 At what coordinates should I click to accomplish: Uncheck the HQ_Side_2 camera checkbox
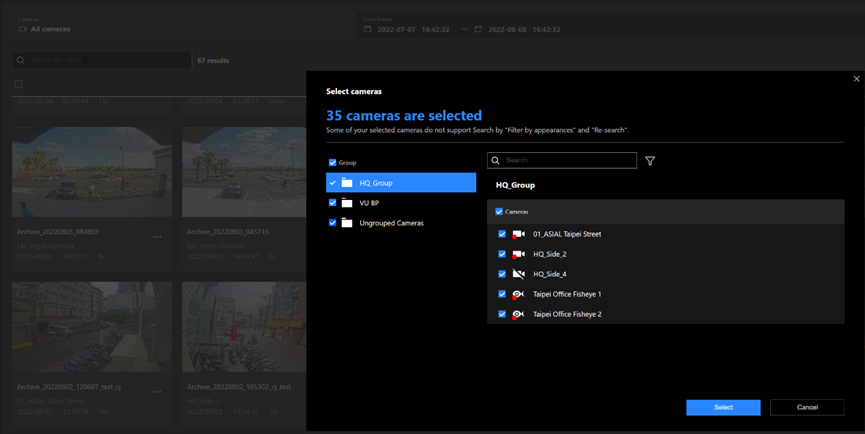coord(502,254)
